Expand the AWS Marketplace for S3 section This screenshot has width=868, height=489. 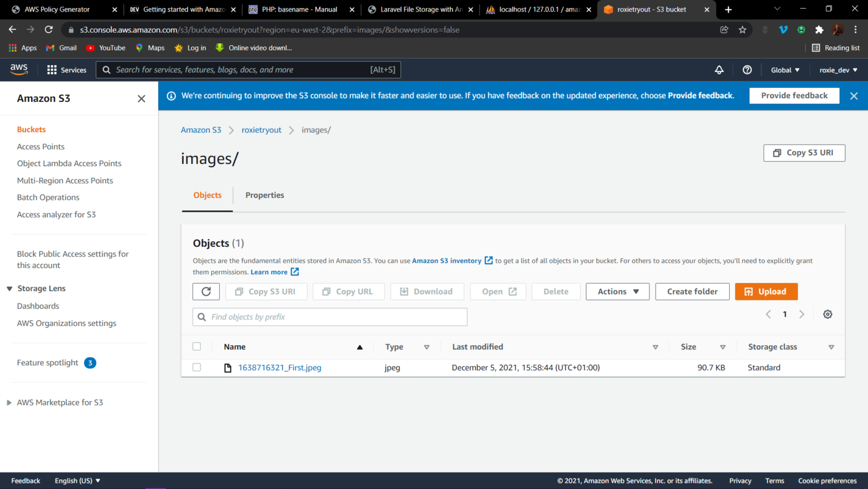pos(9,402)
